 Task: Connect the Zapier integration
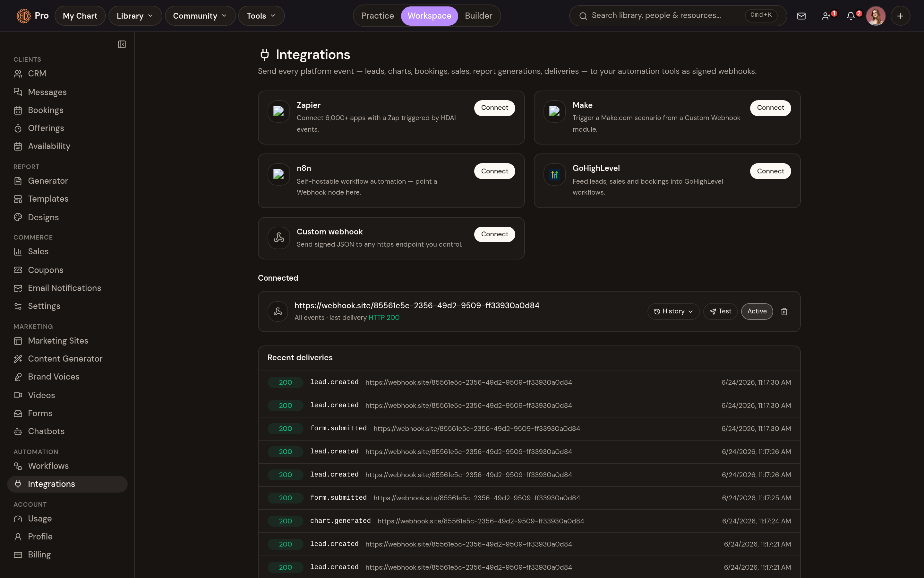pos(494,108)
